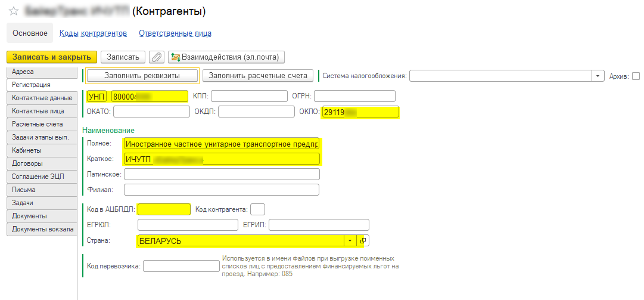Expand the Страна dropdown list
The width and height of the screenshot is (644, 300).
click(350, 240)
